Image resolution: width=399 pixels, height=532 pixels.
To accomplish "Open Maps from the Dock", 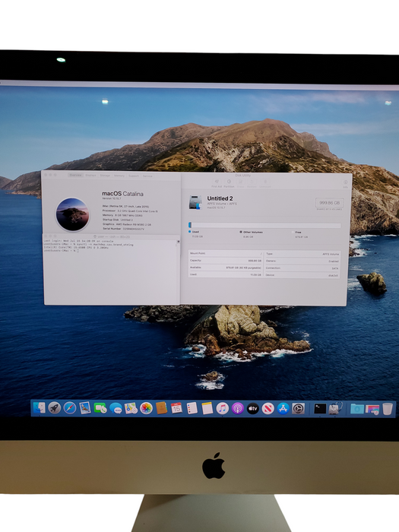I will click(131, 408).
